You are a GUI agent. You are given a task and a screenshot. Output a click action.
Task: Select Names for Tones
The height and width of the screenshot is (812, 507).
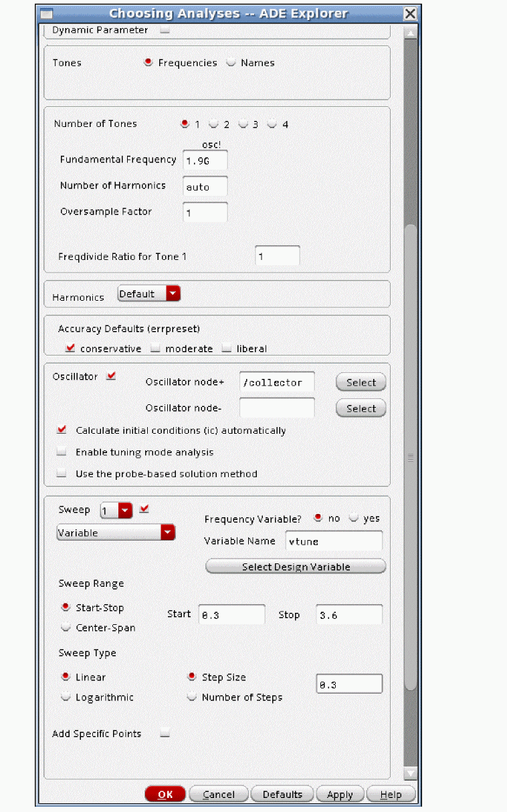(231, 63)
